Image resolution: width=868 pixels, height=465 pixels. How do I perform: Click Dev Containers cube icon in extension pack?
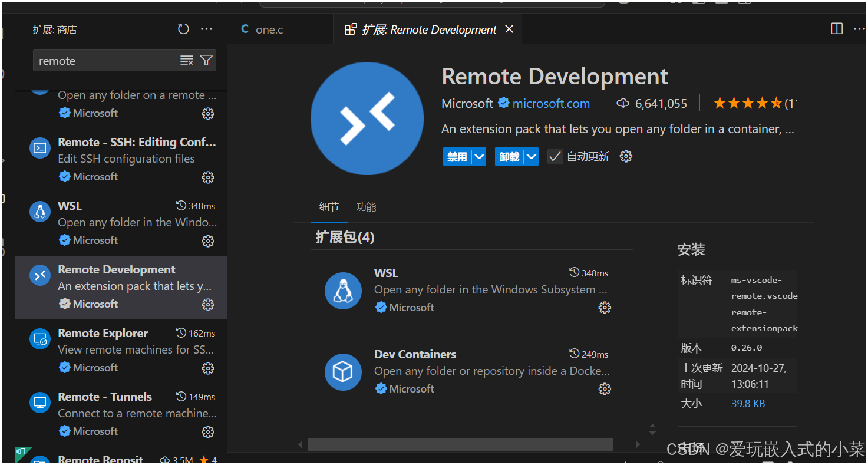(x=343, y=372)
